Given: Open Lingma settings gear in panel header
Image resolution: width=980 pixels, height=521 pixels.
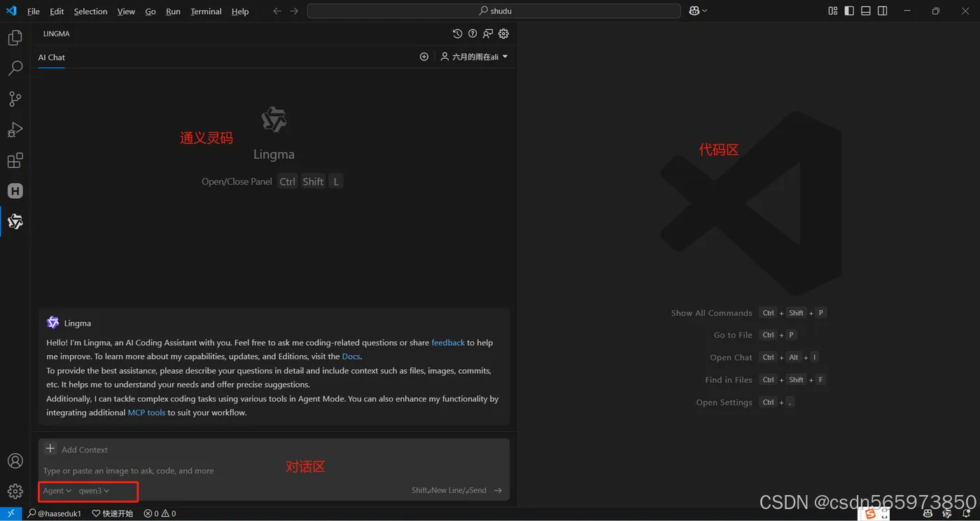Looking at the screenshot, I should coord(503,34).
